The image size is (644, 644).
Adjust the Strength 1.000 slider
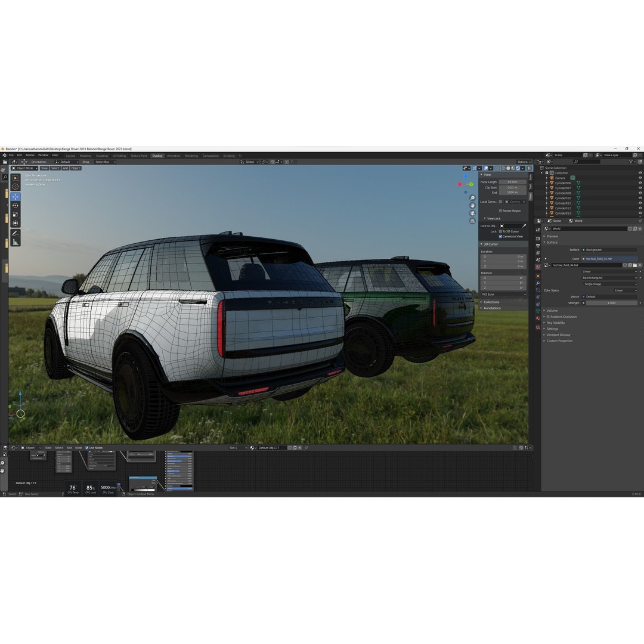(x=612, y=303)
